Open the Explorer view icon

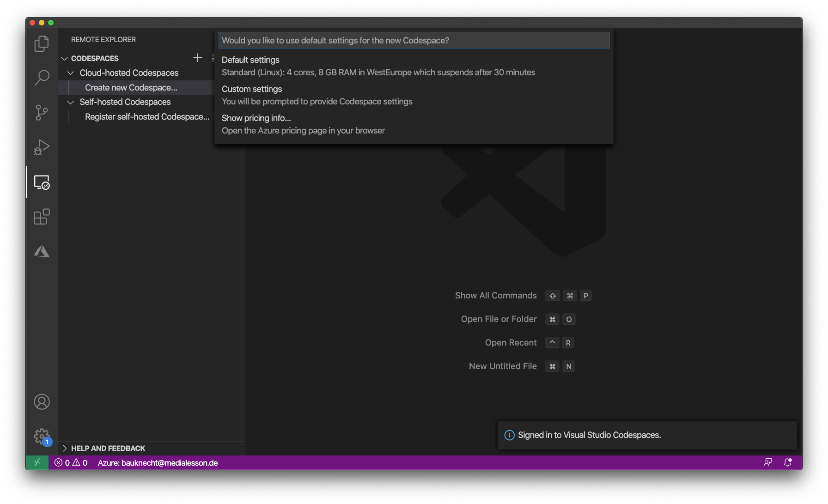[x=42, y=43]
